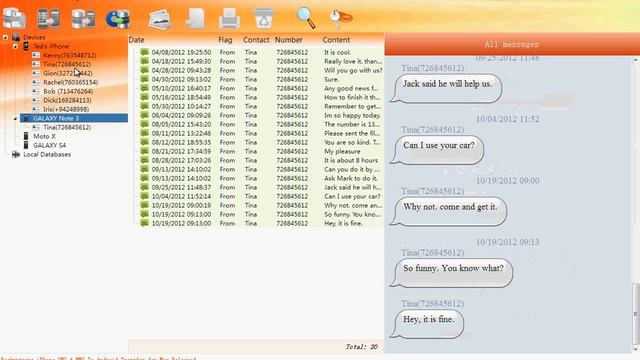The width and height of the screenshot is (640, 360).
Task: Click the message icon on the 05/10/2012 16:40:17 row
Action: (144, 88)
